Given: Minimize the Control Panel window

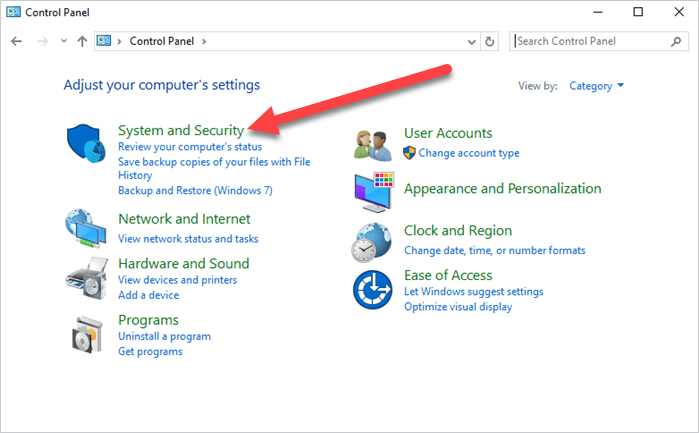Looking at the screenshot, I should (598, 12).
